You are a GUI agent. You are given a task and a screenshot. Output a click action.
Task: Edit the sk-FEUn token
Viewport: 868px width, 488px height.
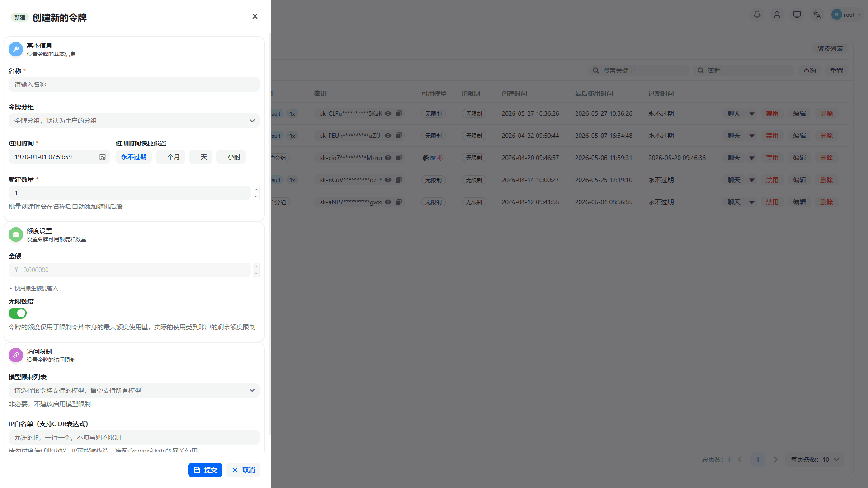point(799,136)
